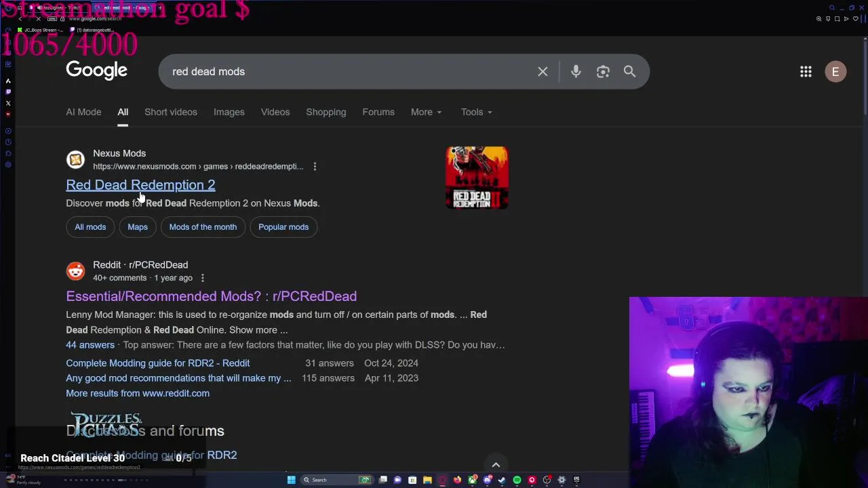The width and height of the screenshot is (868, 488).
Task: Open Microsoft Store from the taskbar
Action: click(412, 480)
